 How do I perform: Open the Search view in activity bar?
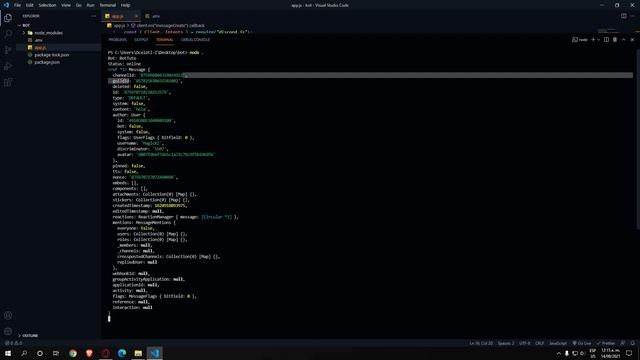click(x=8, y=34)
